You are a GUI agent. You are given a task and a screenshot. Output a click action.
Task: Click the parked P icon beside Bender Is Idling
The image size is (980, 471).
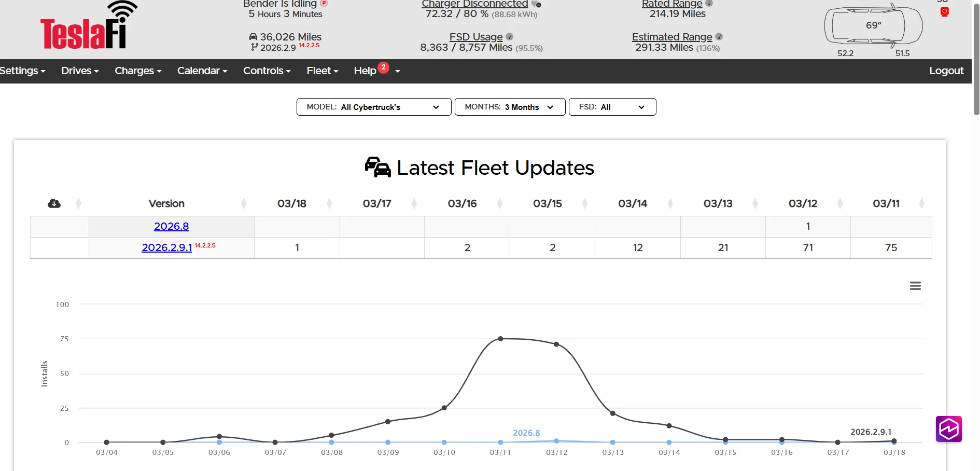point(324,3)
